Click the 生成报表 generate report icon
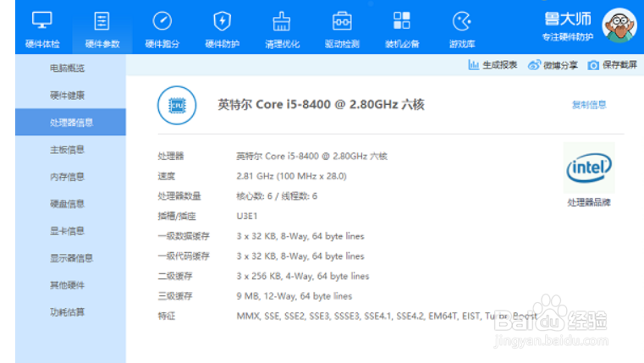This screenshot has width=644, height=363. coord(474,65)
